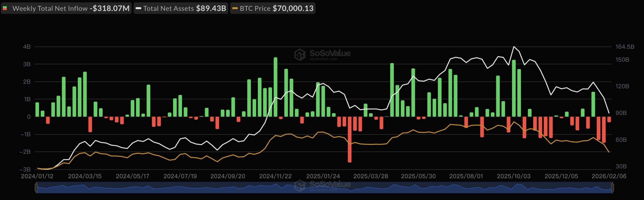Toggle the Total Net Assets legend series
Image resolution: width=644 pixels, height=200 pixels.
tap(181, 8)
